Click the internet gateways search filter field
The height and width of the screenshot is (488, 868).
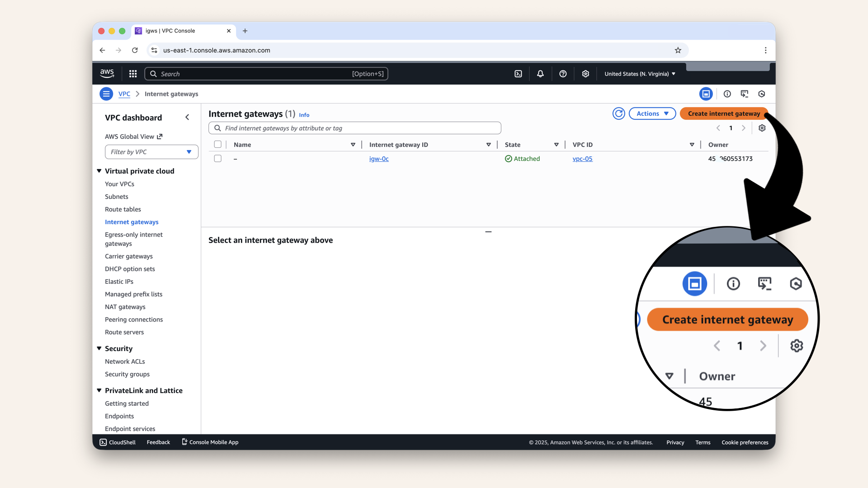355,128
